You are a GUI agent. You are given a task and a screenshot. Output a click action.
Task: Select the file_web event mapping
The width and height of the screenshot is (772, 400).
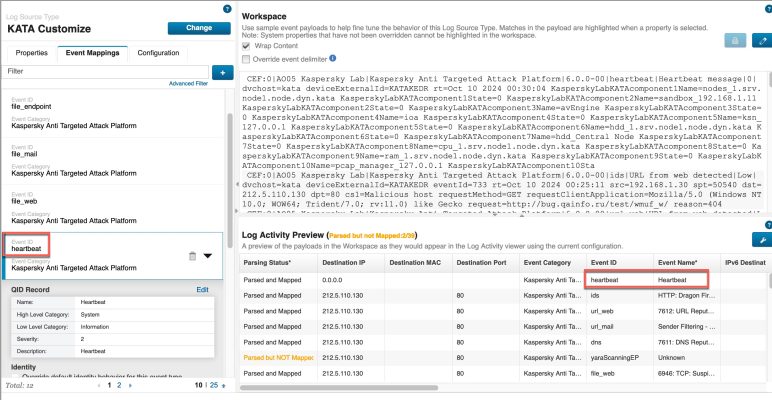click(113, 208)
